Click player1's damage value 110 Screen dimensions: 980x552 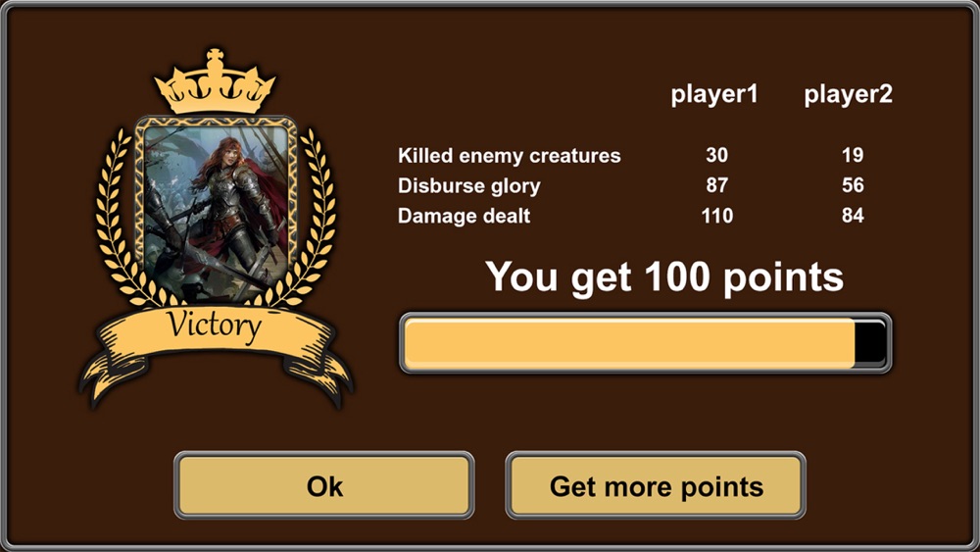pos(717,216)
